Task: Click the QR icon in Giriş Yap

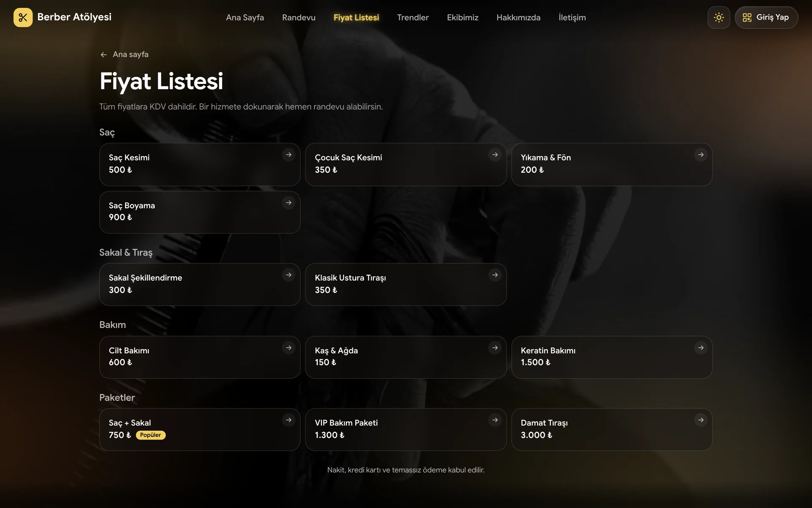Action: 747,17
